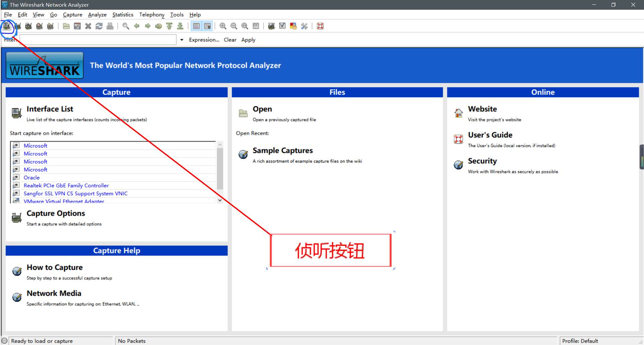The width and height of the screenshot is (644, 345).
Task: Zoom out the packet text
Action: point(234,26)
